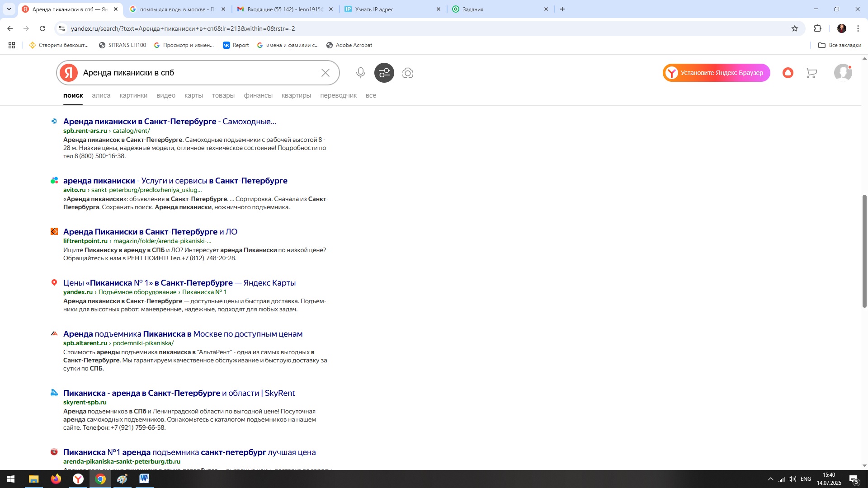Open the apps grid in bookmarks bar

(12, 45)
